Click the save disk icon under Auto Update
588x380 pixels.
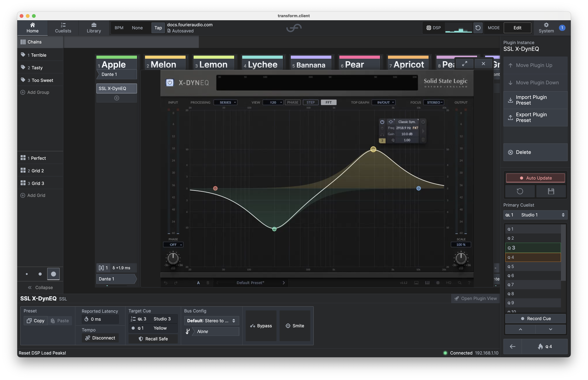551,191
